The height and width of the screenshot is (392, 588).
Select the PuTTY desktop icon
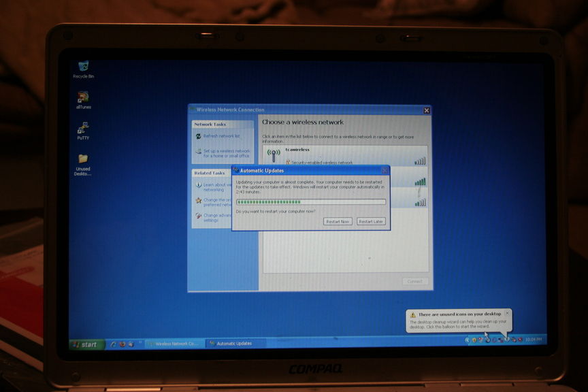click(83, 131)
